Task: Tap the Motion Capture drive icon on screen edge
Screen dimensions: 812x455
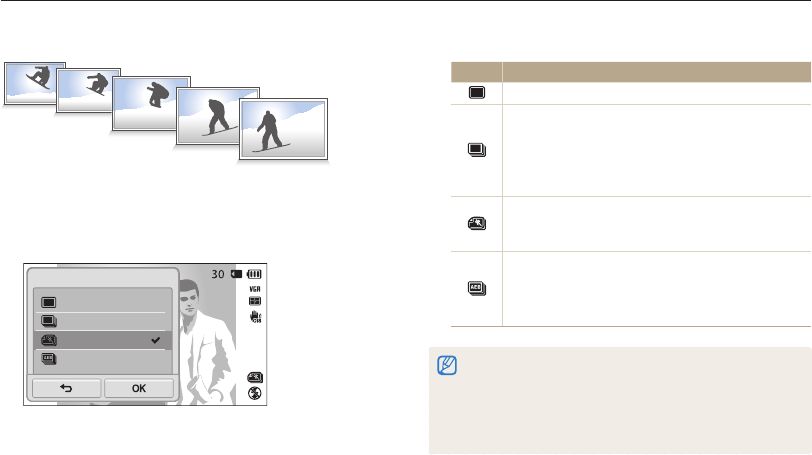Action: (x=255, y=377)
